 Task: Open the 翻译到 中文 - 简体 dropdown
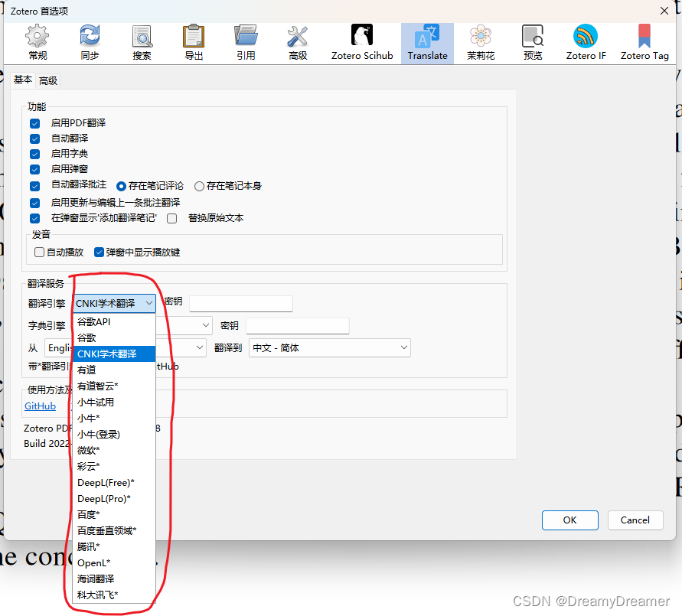coord(330,347)
